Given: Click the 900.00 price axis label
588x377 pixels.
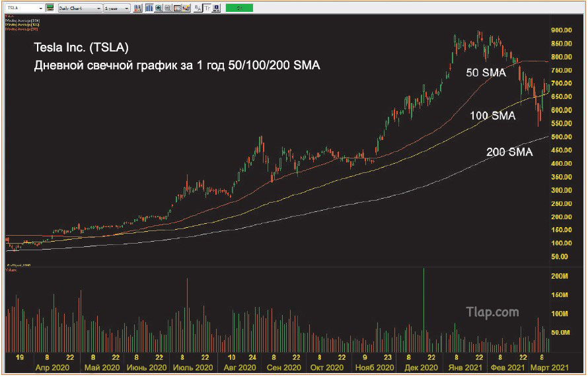Looking at the screenshot, I should [x=562, y=30].
